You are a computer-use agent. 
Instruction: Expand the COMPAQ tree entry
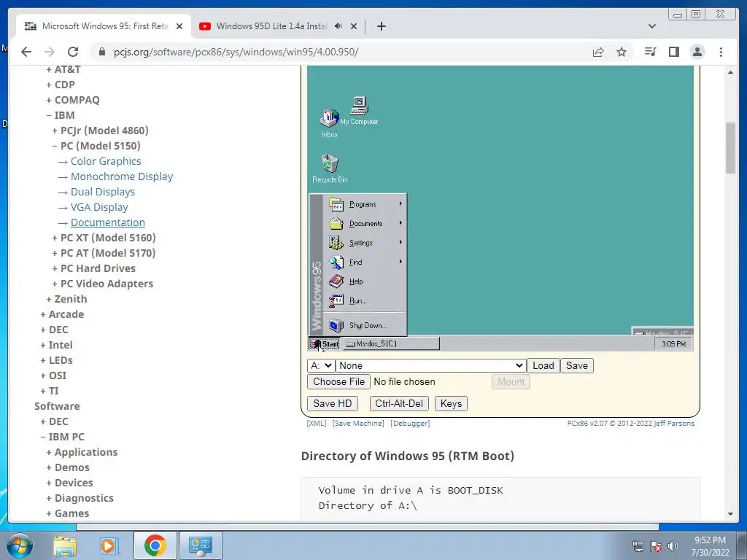point(72,100)
